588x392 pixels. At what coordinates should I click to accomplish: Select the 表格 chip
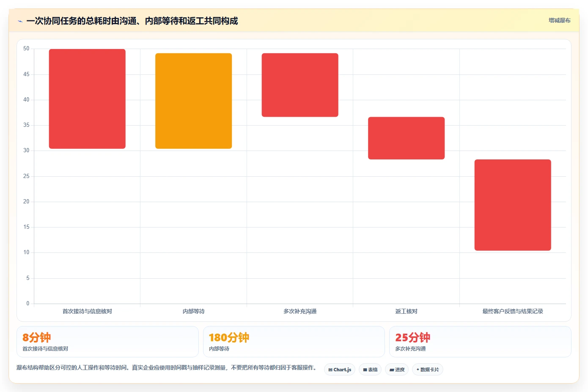pos(370,370)
